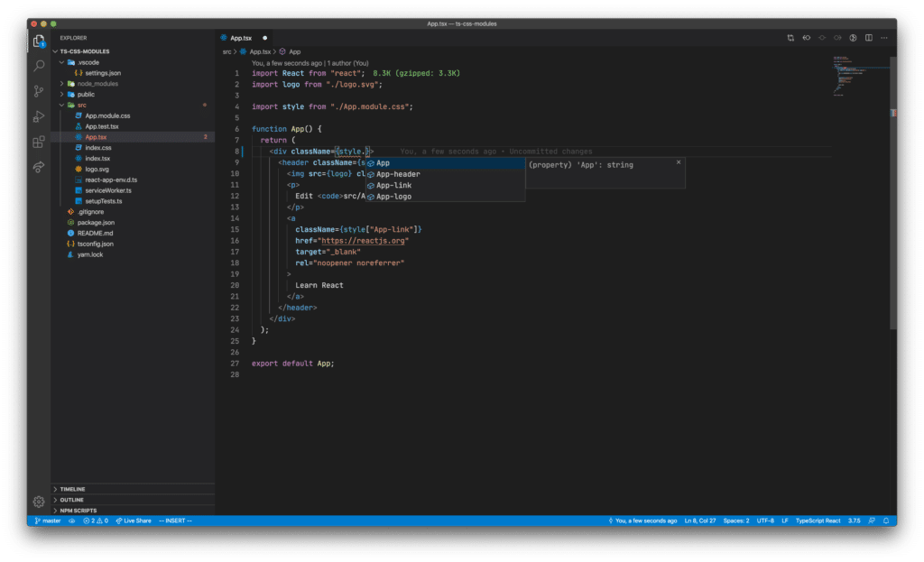924x562 pixels.
Task: Open the Search view in the activity bar
Action: 38,65
